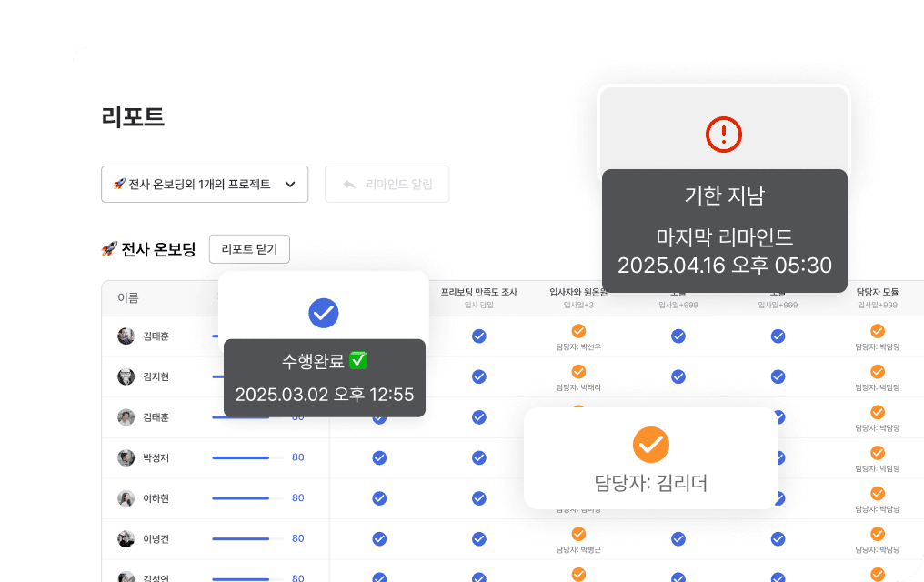
Task: Click 이하현's profile avatar
Action: pos(126,498)
